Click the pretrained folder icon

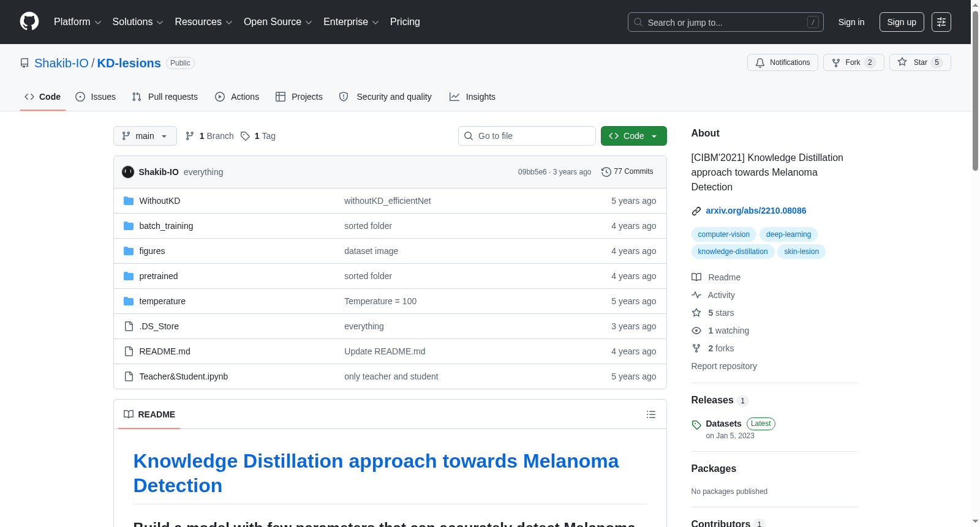point(129,276)
